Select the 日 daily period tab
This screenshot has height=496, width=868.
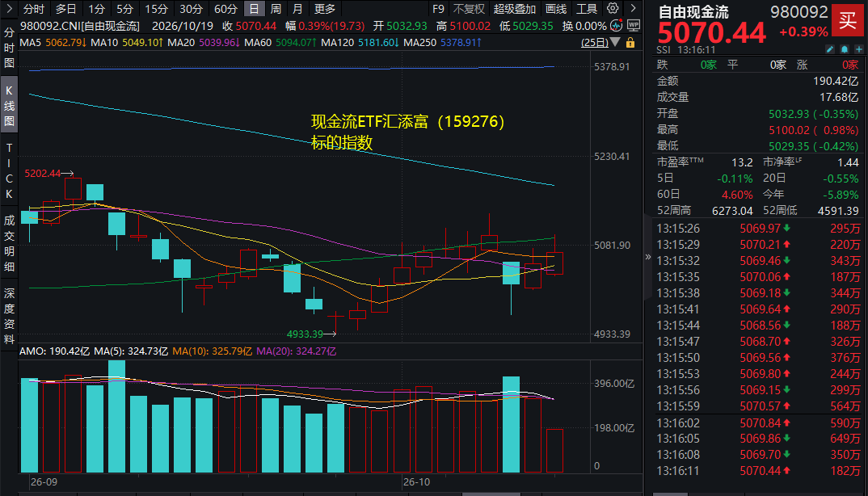254,9
